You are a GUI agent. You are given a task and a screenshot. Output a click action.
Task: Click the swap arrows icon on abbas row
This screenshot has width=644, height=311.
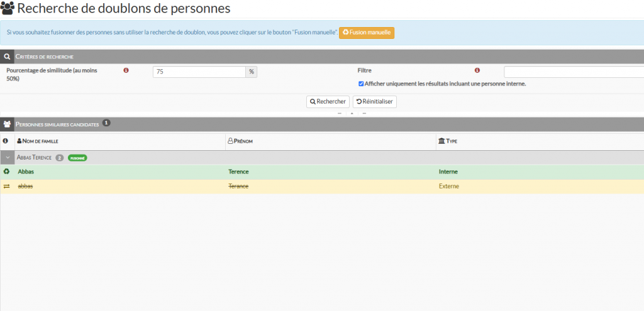tap(6, 186)
